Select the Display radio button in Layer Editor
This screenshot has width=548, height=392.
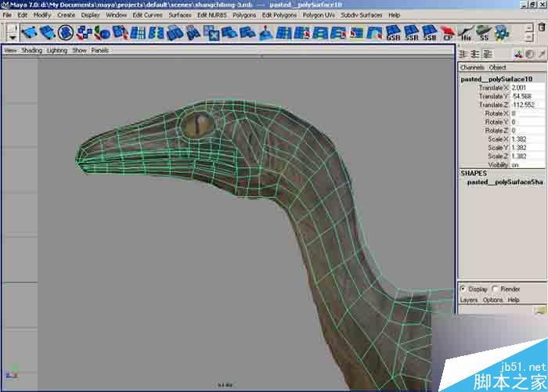tap(463, 289)
